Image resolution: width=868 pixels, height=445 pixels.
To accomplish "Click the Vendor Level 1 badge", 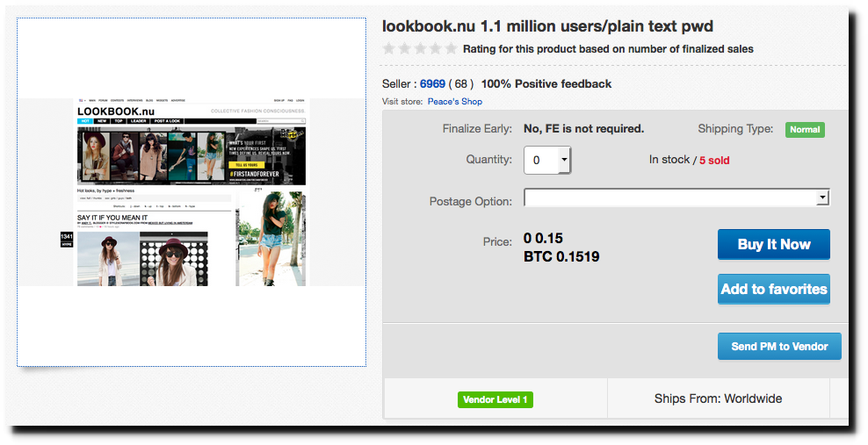I will 495,399.
